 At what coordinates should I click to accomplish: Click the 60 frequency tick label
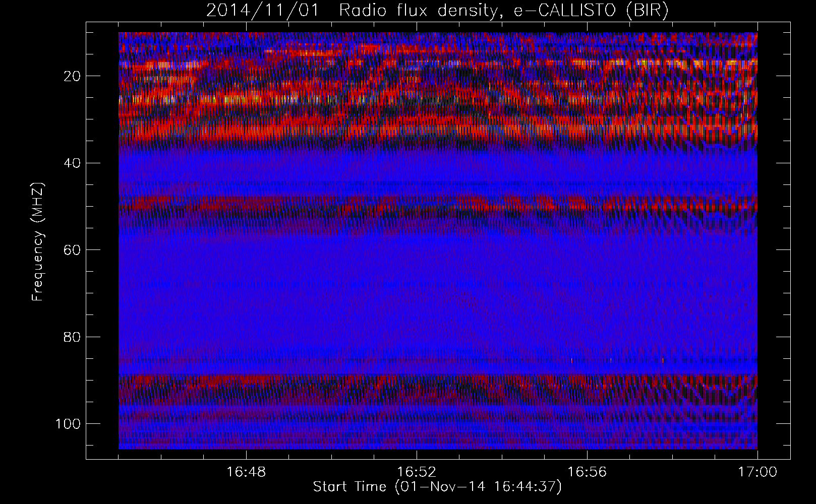pos(73,250)
